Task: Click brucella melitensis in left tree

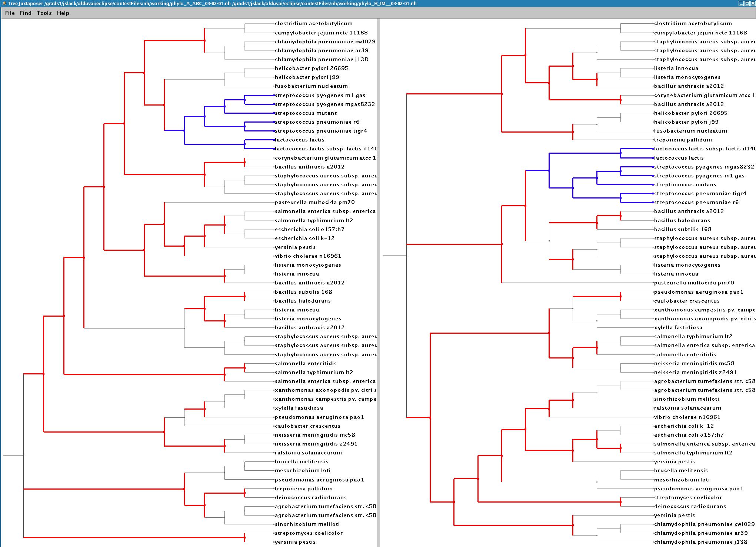Action: [x=302, y=461]
